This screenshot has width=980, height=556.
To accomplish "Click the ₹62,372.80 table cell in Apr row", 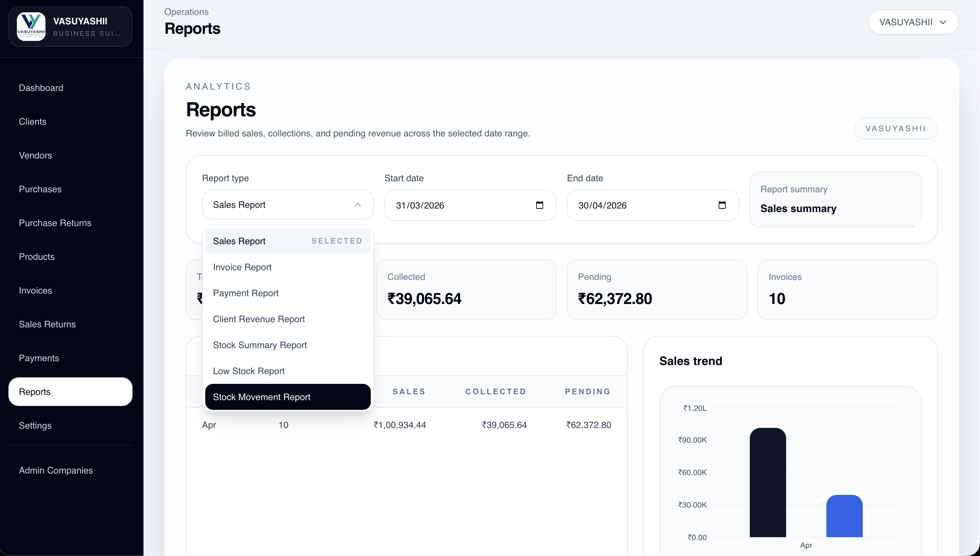I will point(589,425).
